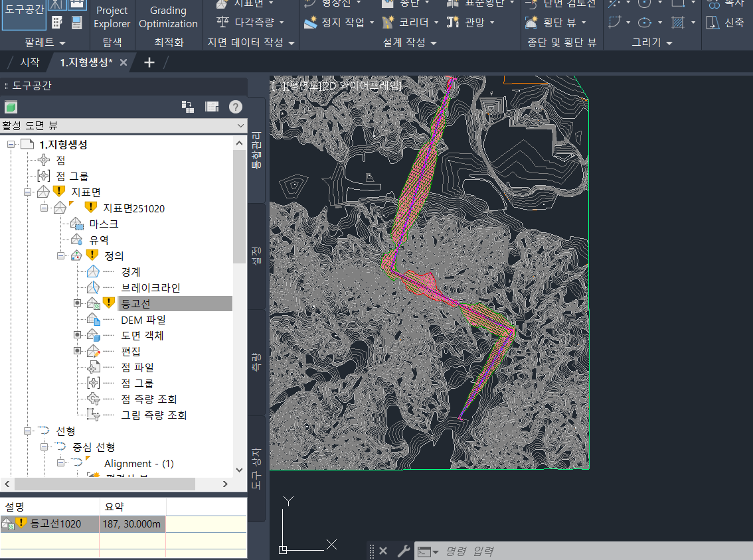Click the wrench icon on the command line
Screen dimensions: 753x560
403,551
